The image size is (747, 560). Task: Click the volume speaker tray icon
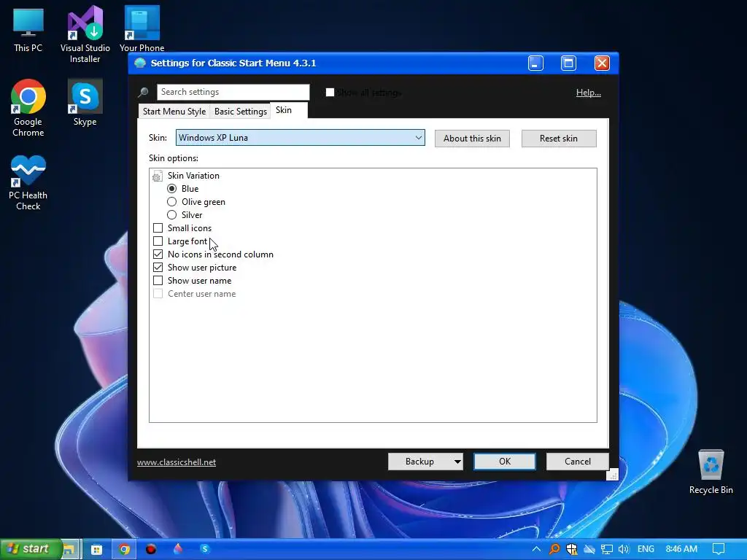[624, 549]
